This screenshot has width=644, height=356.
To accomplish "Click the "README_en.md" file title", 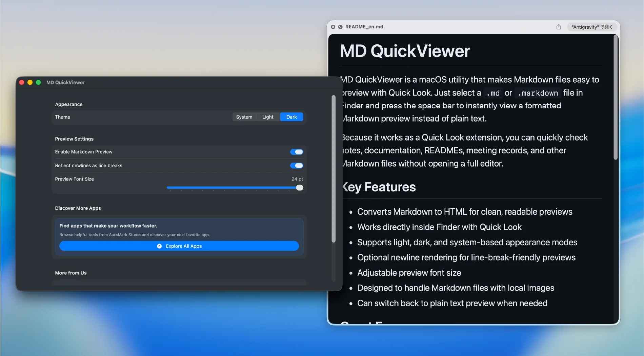I will 364,27.
